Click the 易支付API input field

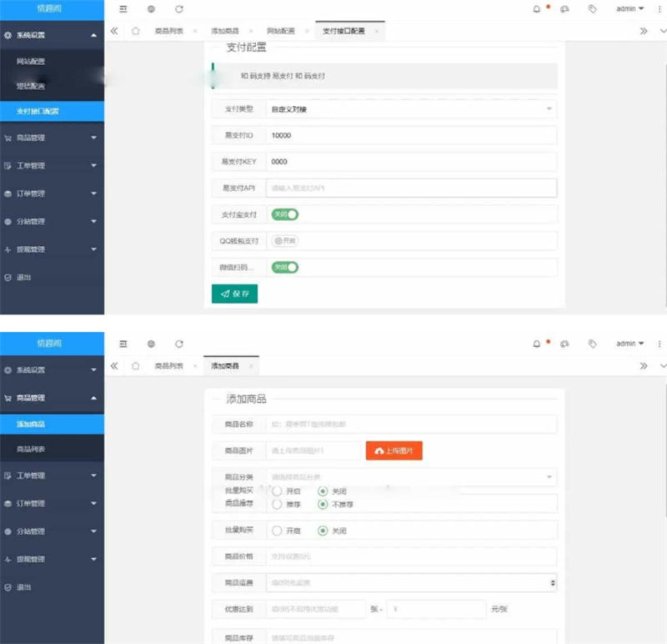tap(411, 189)
